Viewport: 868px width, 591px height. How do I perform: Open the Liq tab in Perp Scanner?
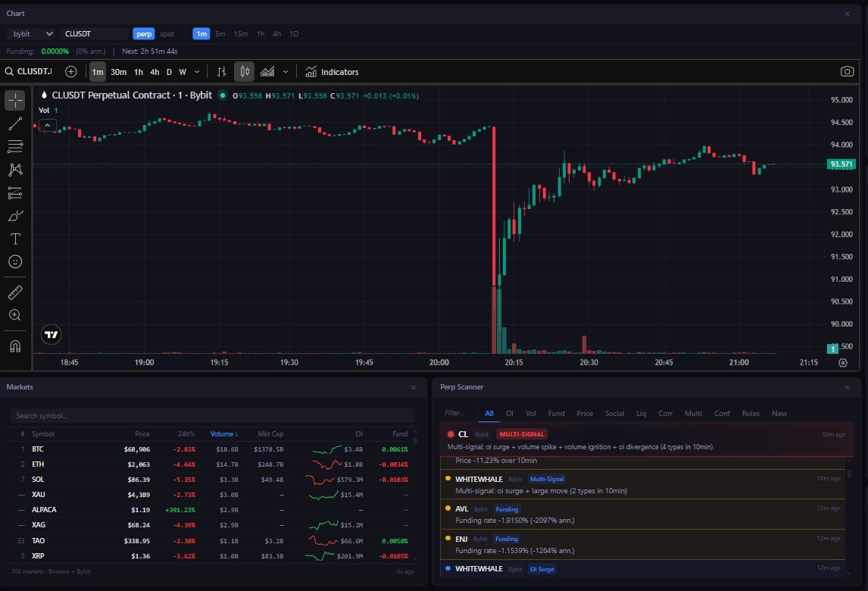tap(641, 413)
